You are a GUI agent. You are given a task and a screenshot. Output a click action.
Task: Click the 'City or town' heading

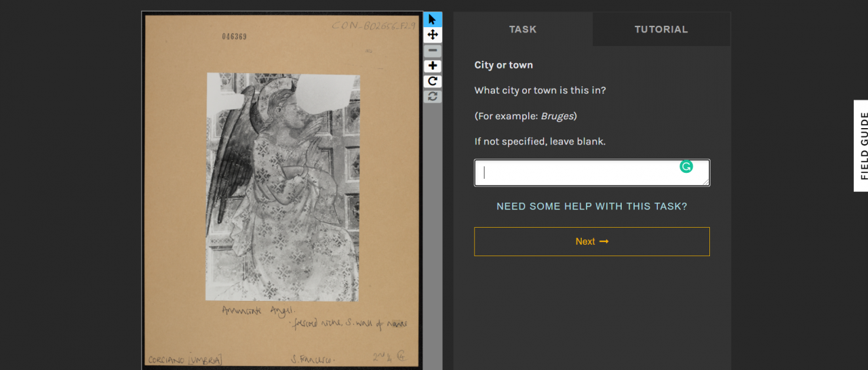[x=504, y=65]
